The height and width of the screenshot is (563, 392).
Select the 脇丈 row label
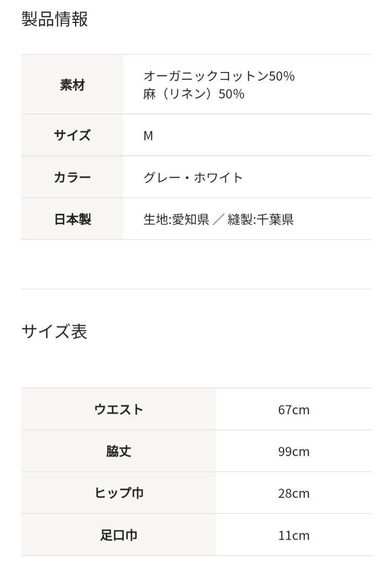pos(119,451)
